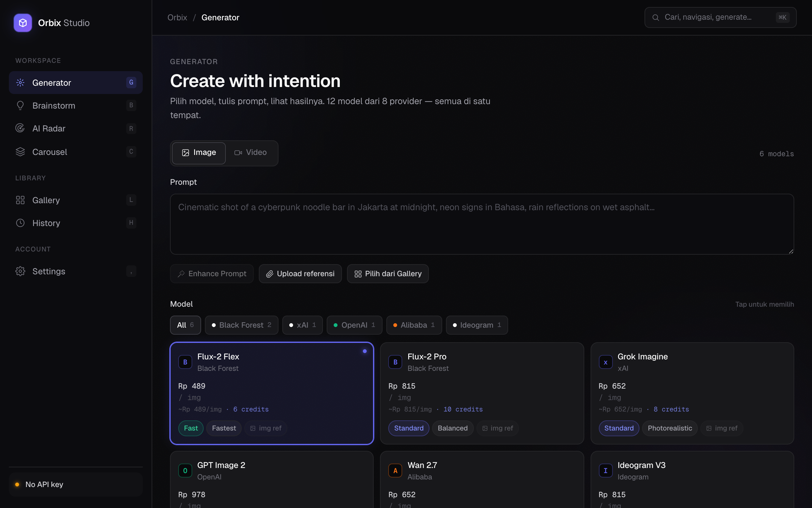This screenshot has height=508, width=812.
Task: Select the GPT Image 2 model card
Action: coord(272,480)
